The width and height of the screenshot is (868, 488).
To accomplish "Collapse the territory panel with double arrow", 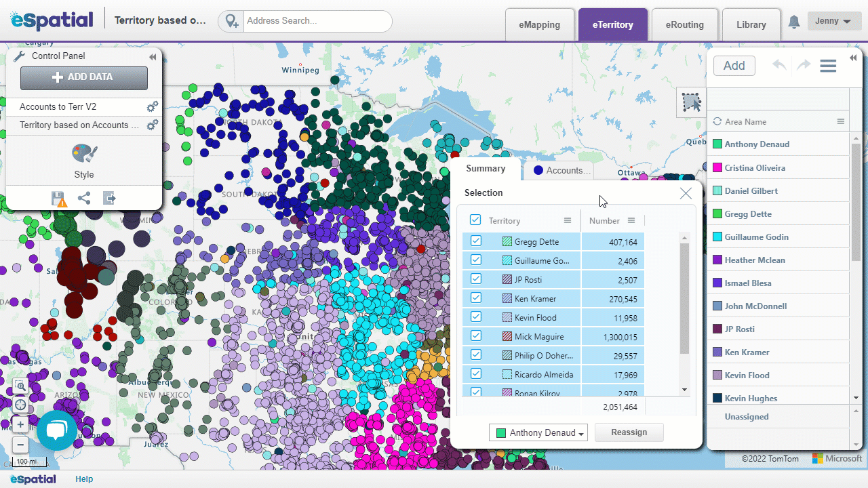I will (x=853, y=58).
